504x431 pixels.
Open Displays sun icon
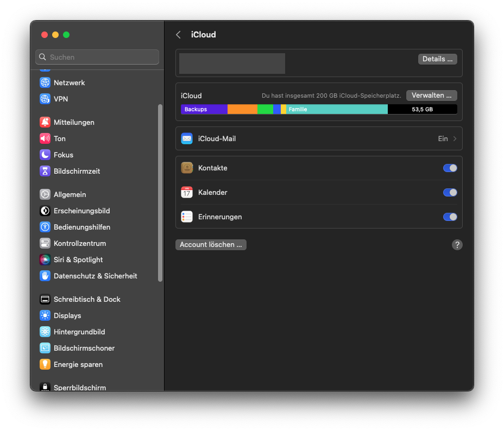(x=45, y=316)
